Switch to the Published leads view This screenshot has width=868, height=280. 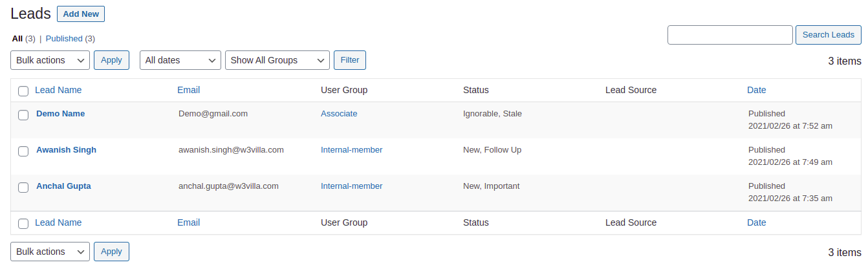point(64,38)
